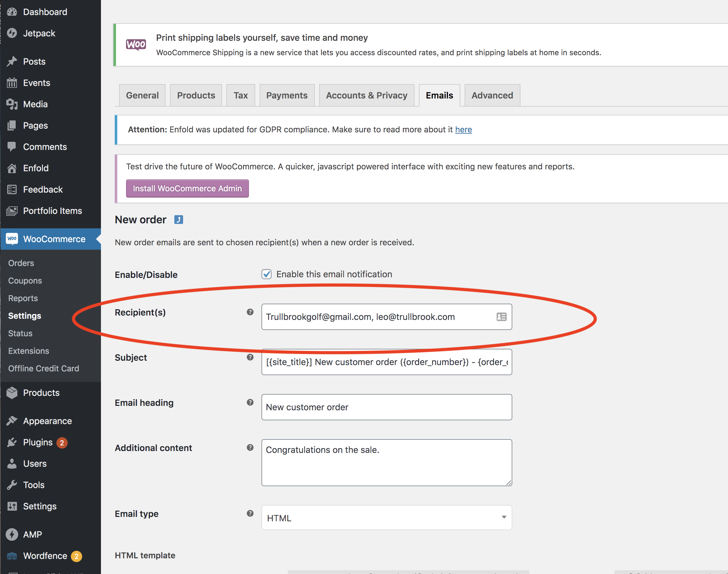Open Offline Credit Card submenu item
The image size is (728, 574).
(44, 368)
